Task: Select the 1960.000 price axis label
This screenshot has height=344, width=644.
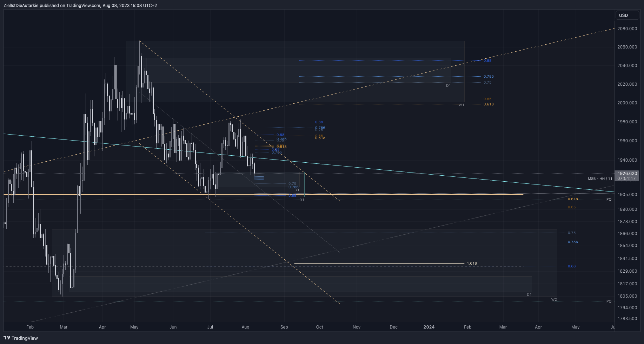Action: (x=627, y=141)
